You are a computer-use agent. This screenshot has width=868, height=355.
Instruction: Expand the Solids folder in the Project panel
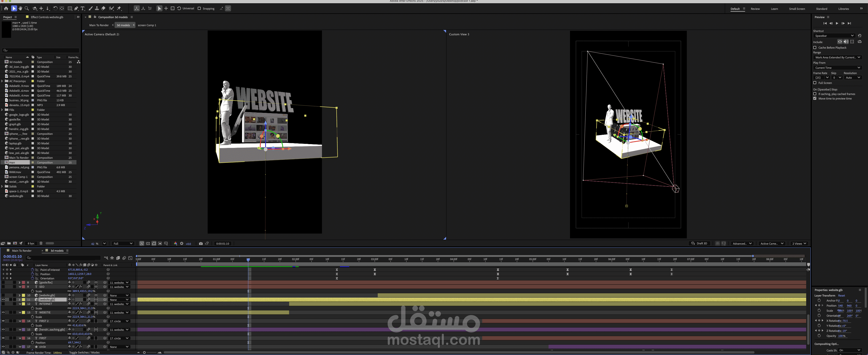click(x=2, y=186)
